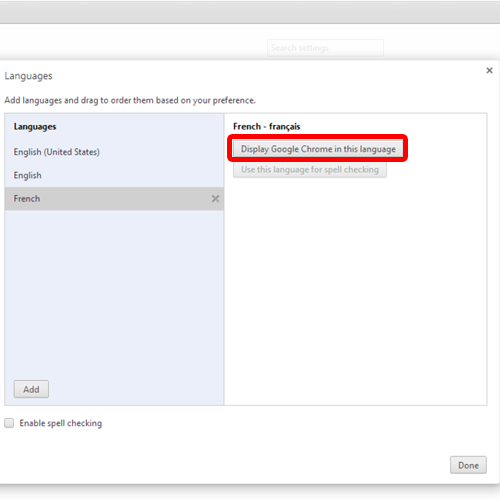Click the Languages dialog title
Image resolution: width=500 pixels, height=500 pixels.
[x=28, y=76]
